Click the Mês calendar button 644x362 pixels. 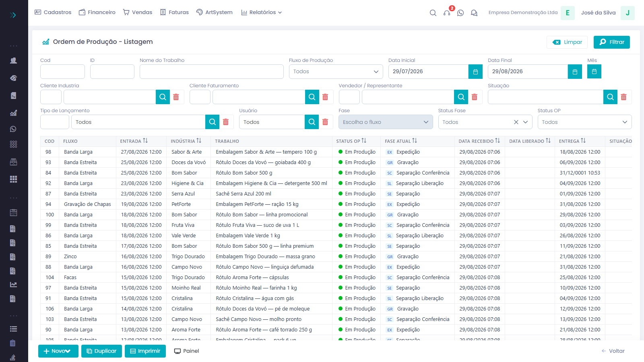[594, 72]
